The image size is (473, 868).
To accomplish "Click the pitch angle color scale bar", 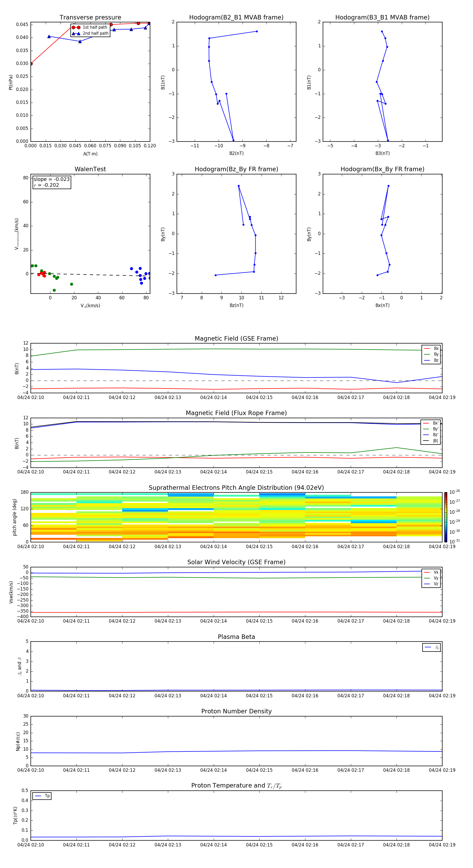I will tap(445, 517).
